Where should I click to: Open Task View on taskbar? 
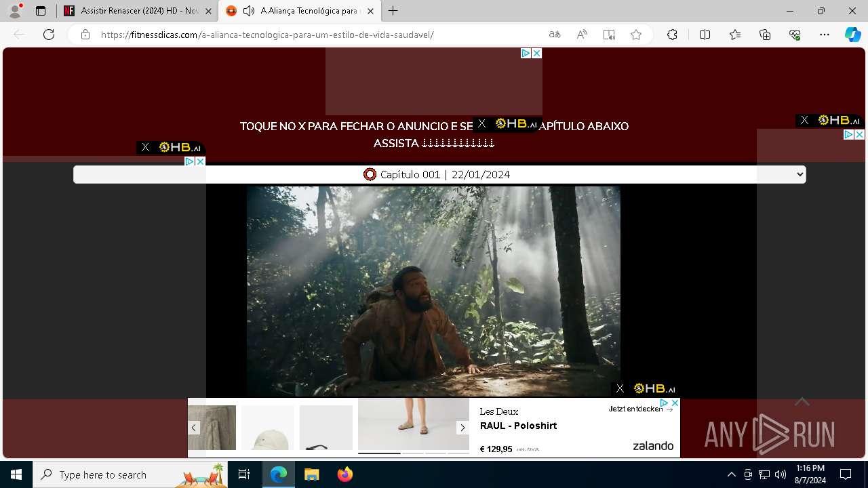[x=244, y=474]
